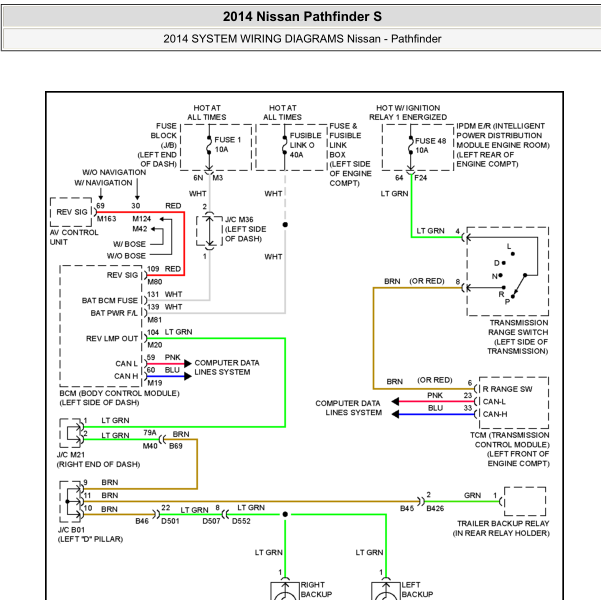Click the 'M40' connector label
Screen dimensions: 601x600
point(150,446)
